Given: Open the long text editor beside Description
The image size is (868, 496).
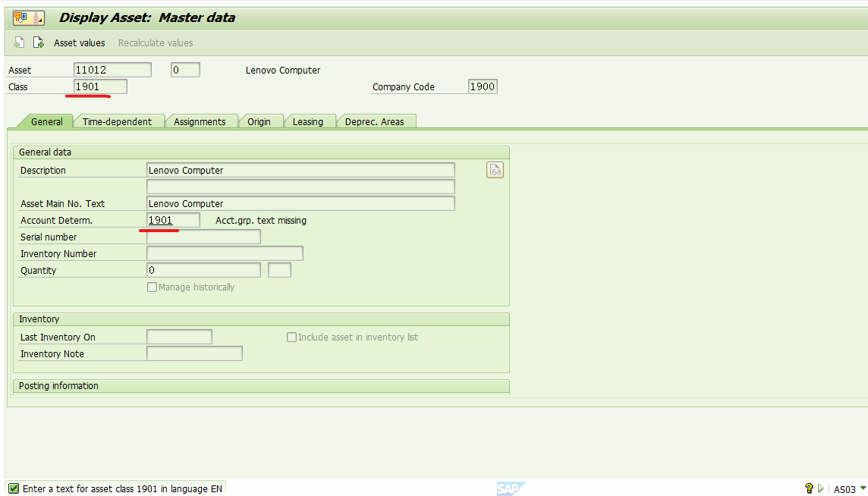Looking at the screenshot, I should pos(495,170).
